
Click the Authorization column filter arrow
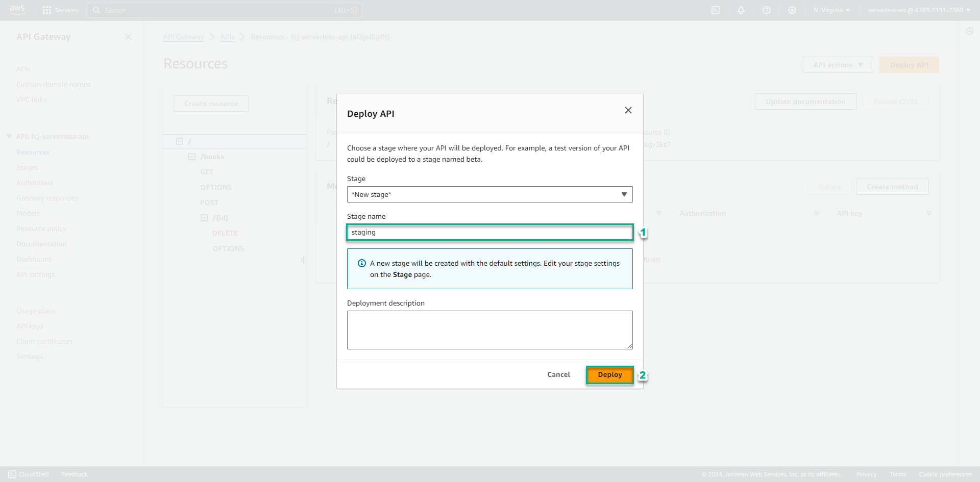[x=817, y=213]
